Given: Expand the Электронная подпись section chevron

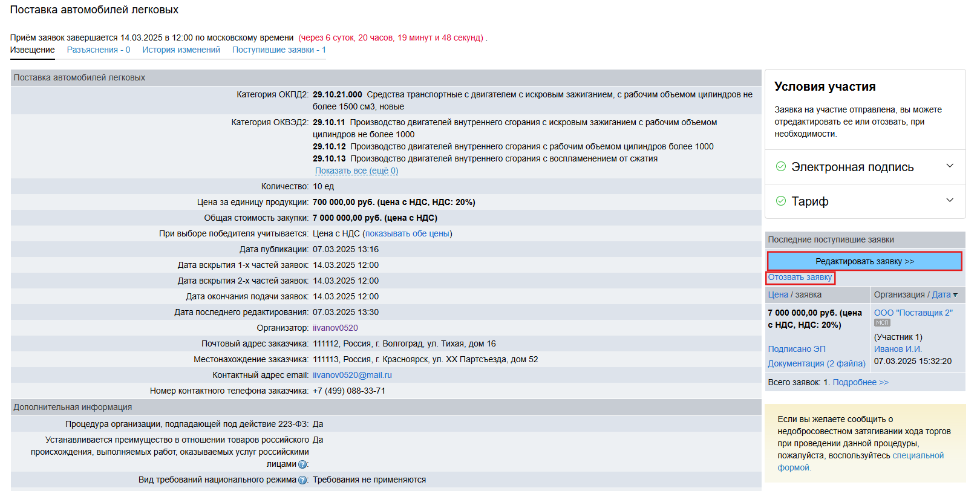Looking at the screenshot, I should [950, 166].
